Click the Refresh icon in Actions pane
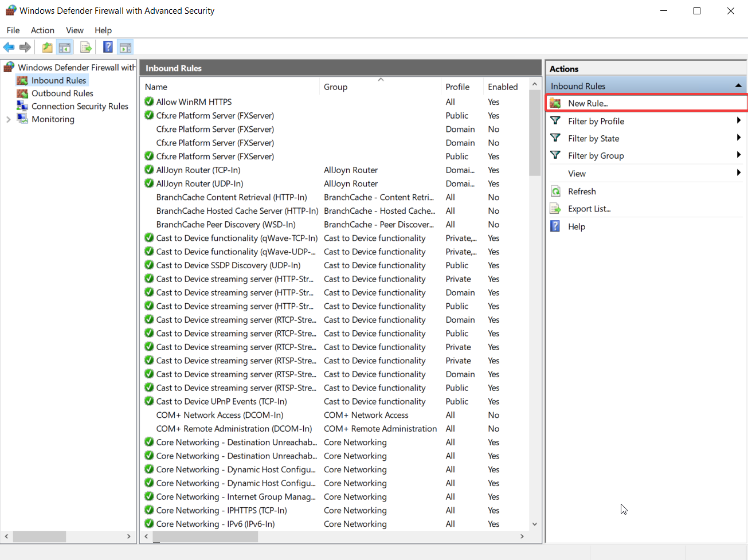 click(555, 191)
